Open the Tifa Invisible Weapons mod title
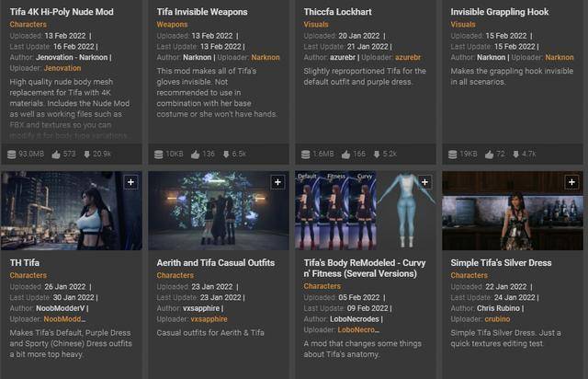This screenshot has height=379, width=588. 202,12
